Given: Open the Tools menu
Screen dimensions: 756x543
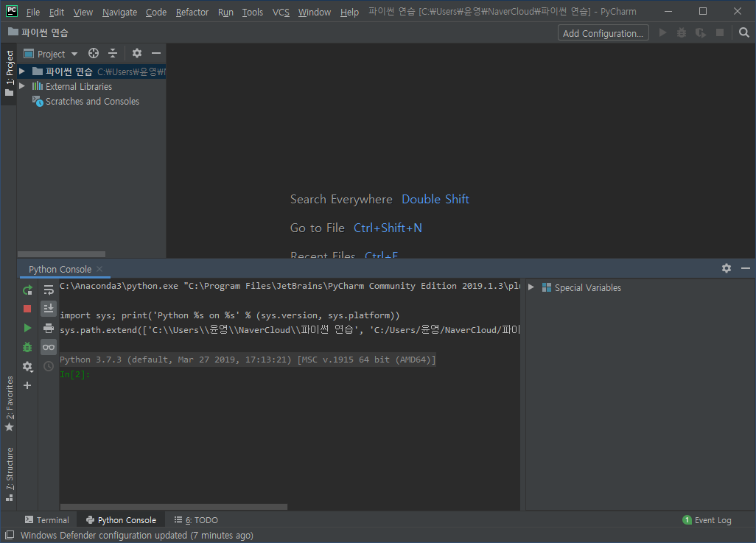Looking at the screenshot, I should click(253, 12).
